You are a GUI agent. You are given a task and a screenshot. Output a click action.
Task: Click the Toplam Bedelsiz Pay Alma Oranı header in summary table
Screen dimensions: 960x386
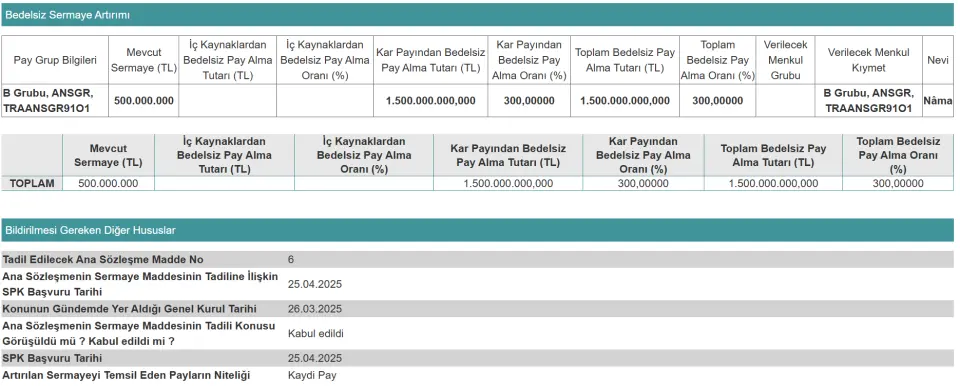coord(898,156)
